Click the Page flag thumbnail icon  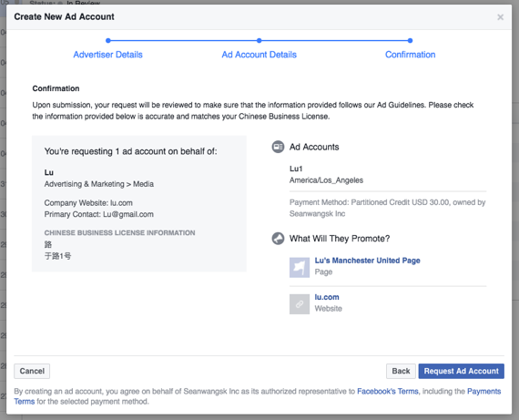300,268
